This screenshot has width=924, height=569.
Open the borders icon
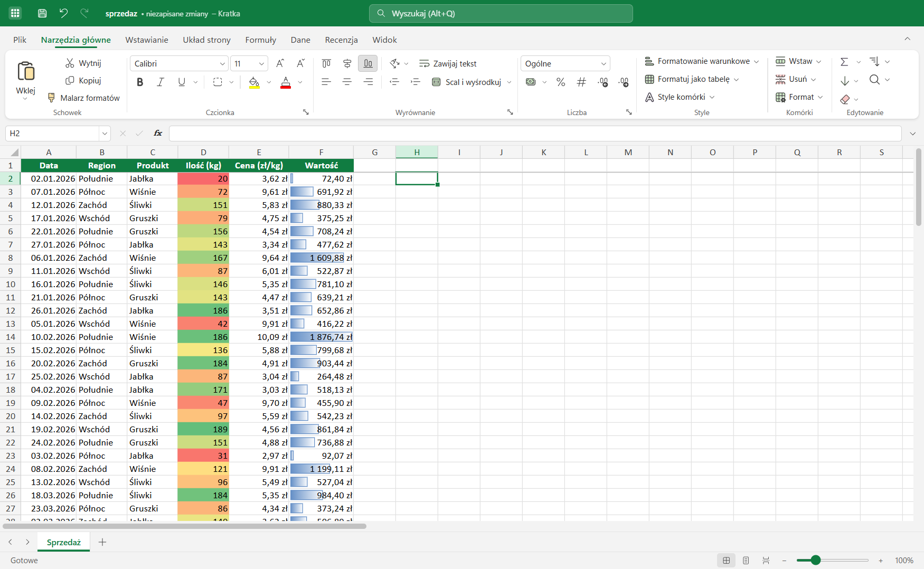point(218,82)
